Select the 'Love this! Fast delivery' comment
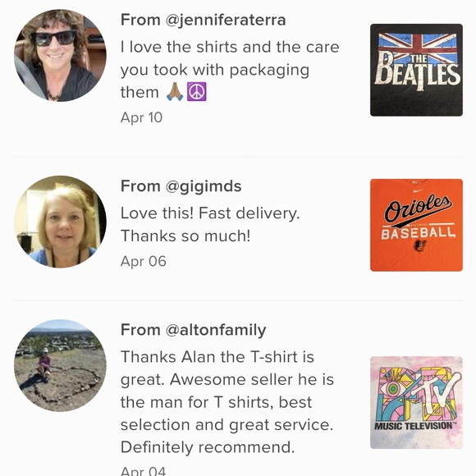Viewport: 476px width, 476px height. tap(210, 224)
